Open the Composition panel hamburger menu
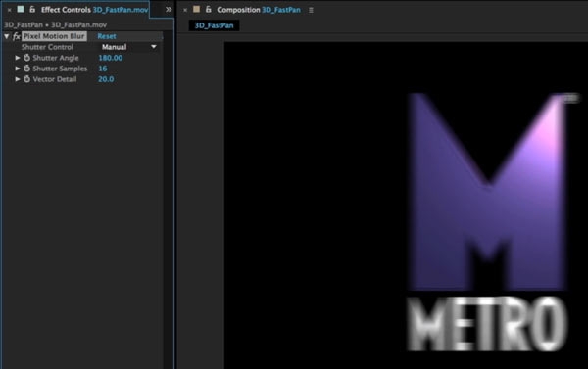Image resolution: width=588 pixels, height=369 pixels. (311, 10)
